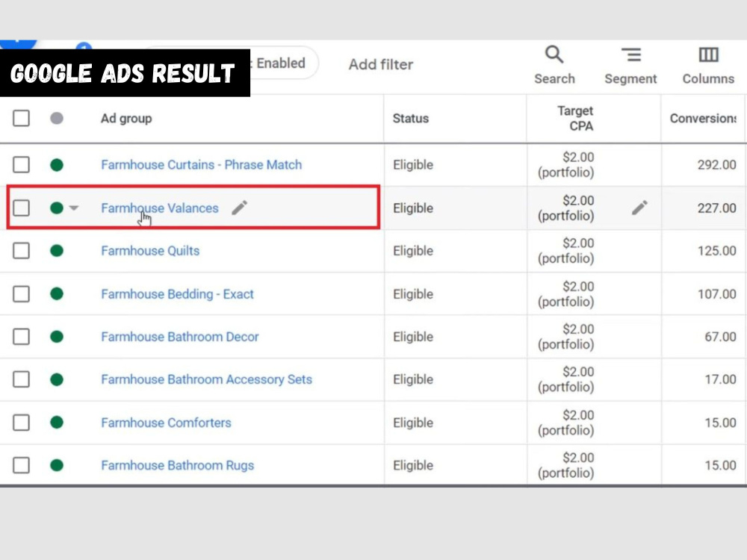Open the Farmhouse Bathroom Decor ad group
The height and width of the screenshot is (560, 747).
coord(179,337)
